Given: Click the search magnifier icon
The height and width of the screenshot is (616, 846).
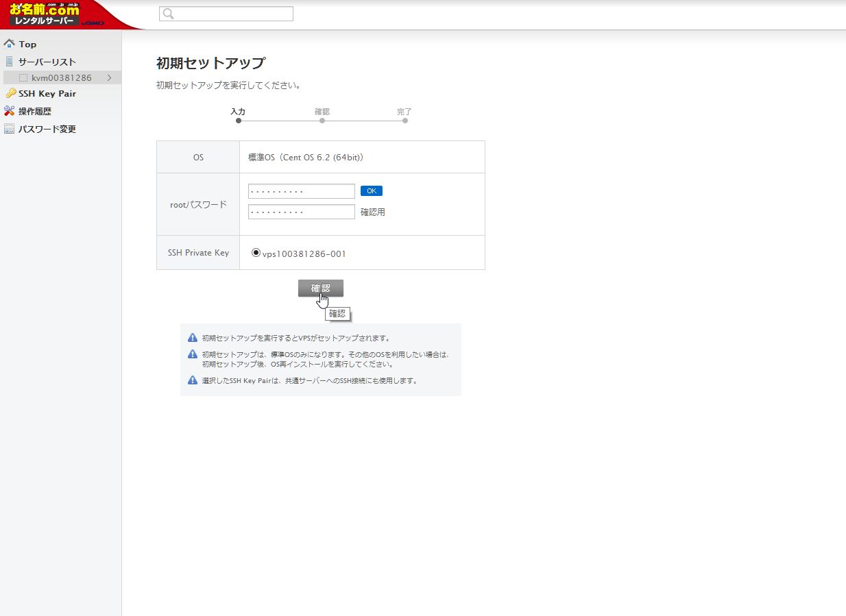Looking at the screenshot, I should coord(169,14).
